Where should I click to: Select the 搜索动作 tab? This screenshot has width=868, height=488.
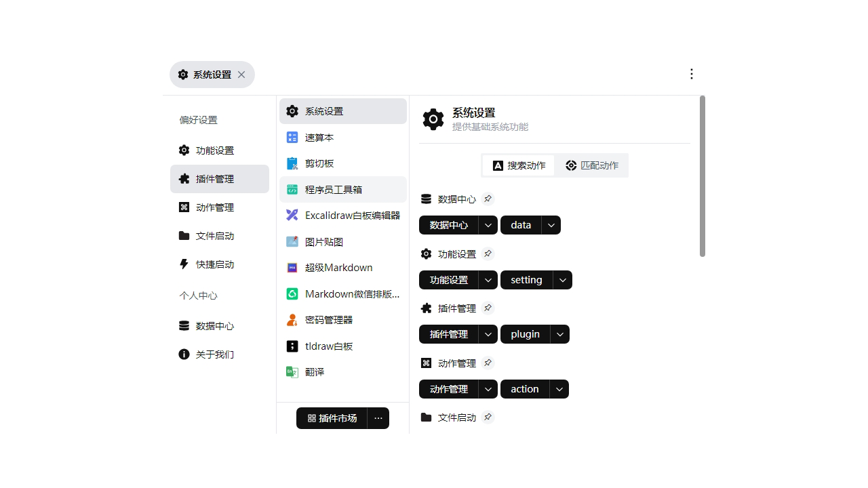517,165
